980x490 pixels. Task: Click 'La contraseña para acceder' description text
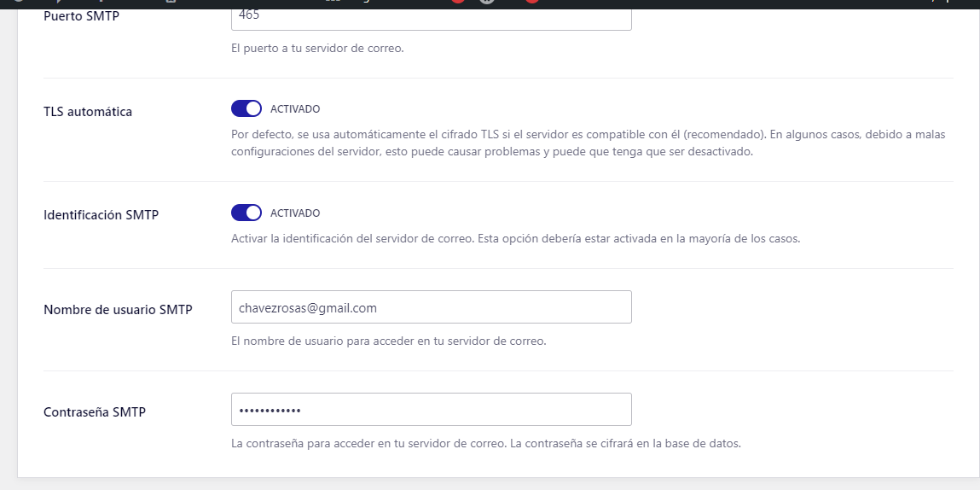[485, 444]
